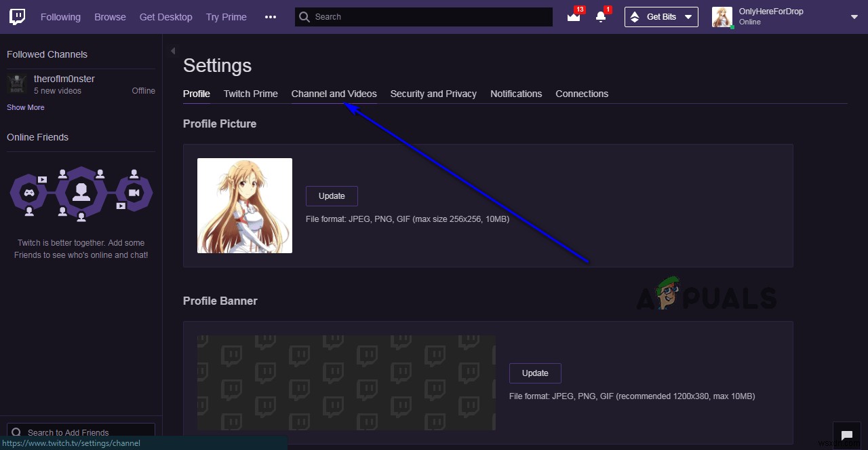Image resolution: width=868 pixels, height=450 pixels.
Task: Click inside the top search field
Action: click(x=420, y=16)
